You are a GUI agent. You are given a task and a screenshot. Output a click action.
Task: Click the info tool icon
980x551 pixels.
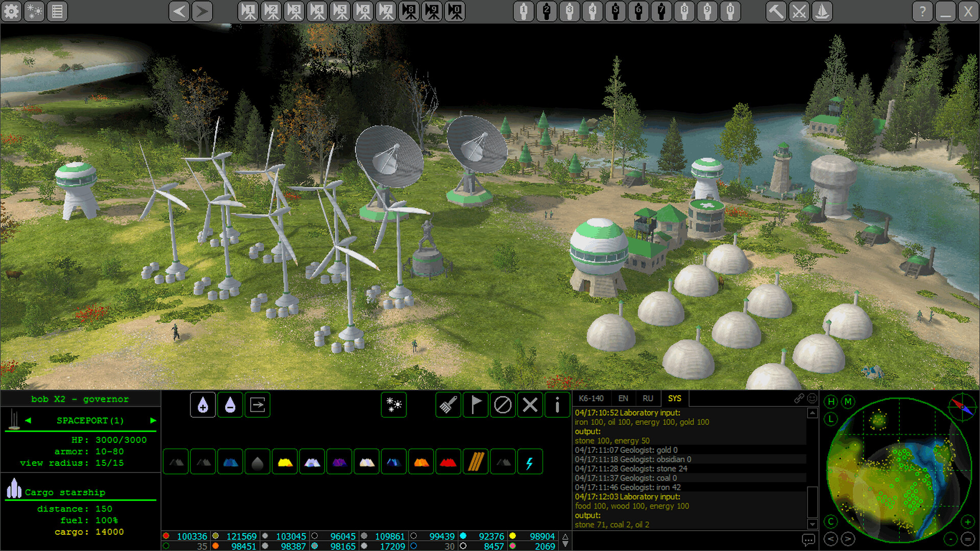[x=557, y=405]
